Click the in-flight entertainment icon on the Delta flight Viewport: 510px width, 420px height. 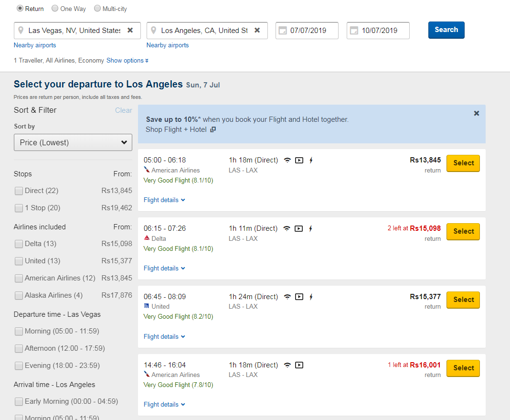299,228
